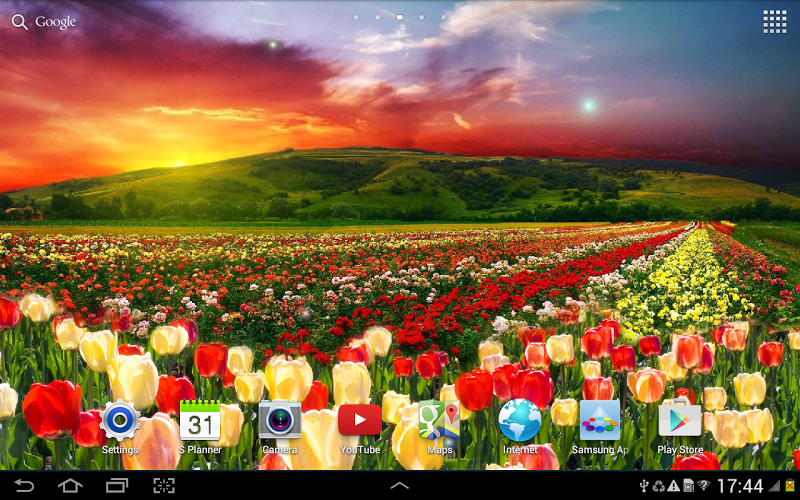Tap the battery status icon
800x500 pixels.
pos(790,486)
